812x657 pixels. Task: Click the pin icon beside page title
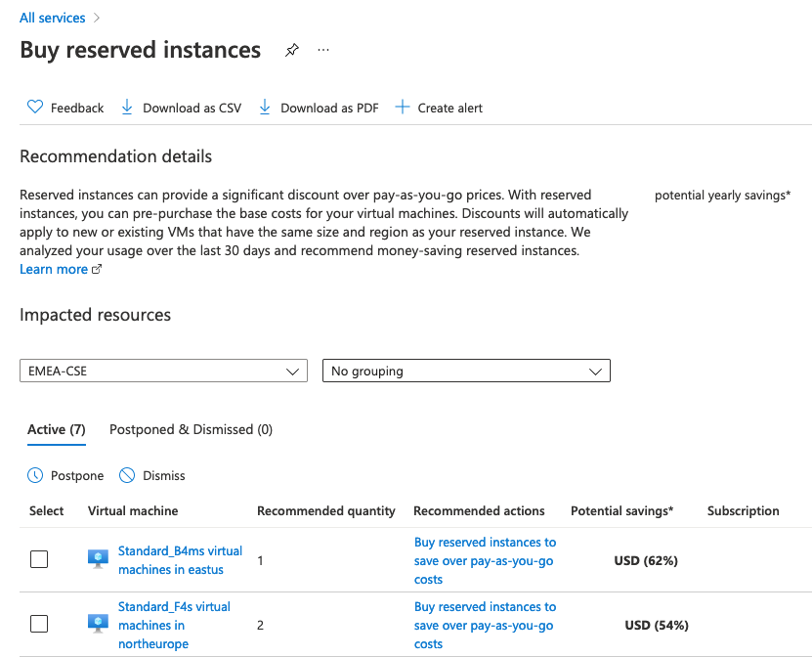coord(292,50)
